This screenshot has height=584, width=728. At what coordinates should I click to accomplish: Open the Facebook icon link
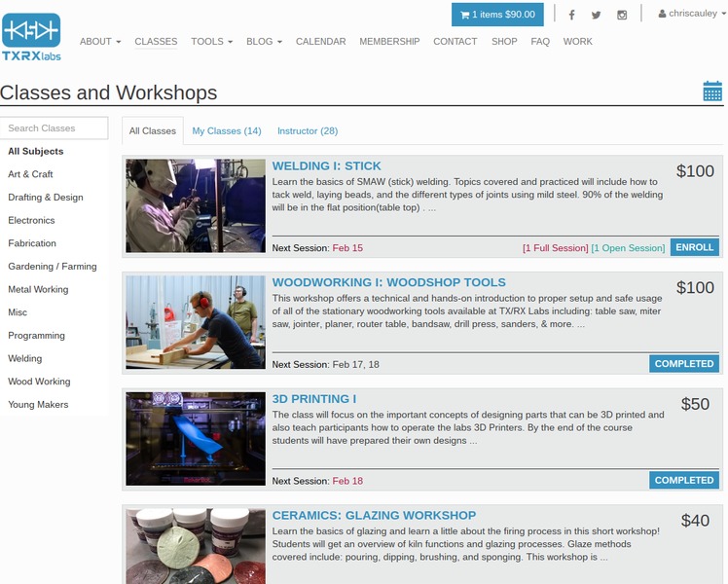(x=571, y=15)
